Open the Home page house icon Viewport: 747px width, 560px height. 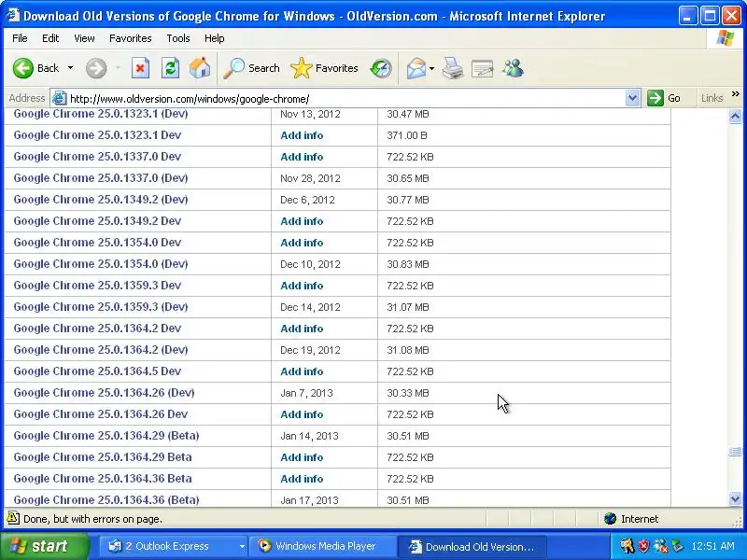(200, 68)
